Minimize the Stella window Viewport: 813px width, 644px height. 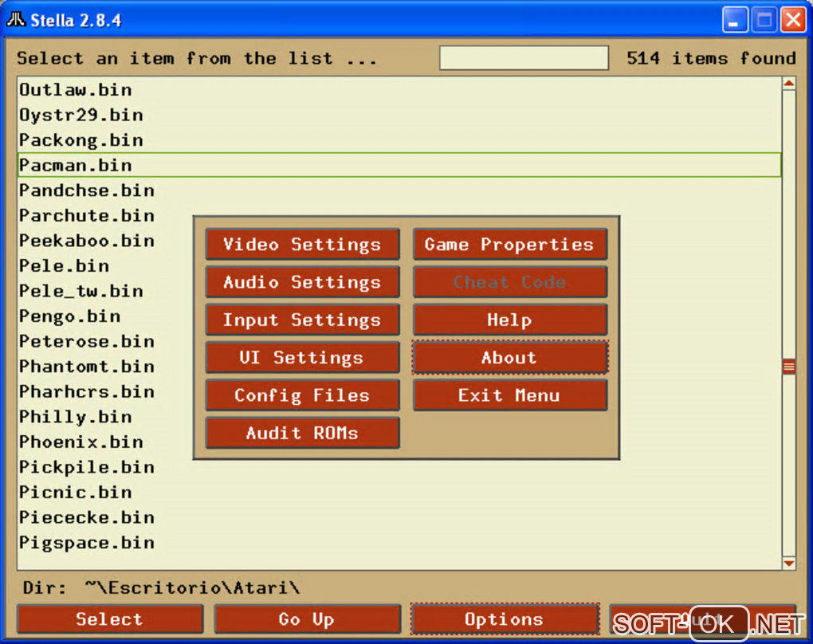pos(735,20)
